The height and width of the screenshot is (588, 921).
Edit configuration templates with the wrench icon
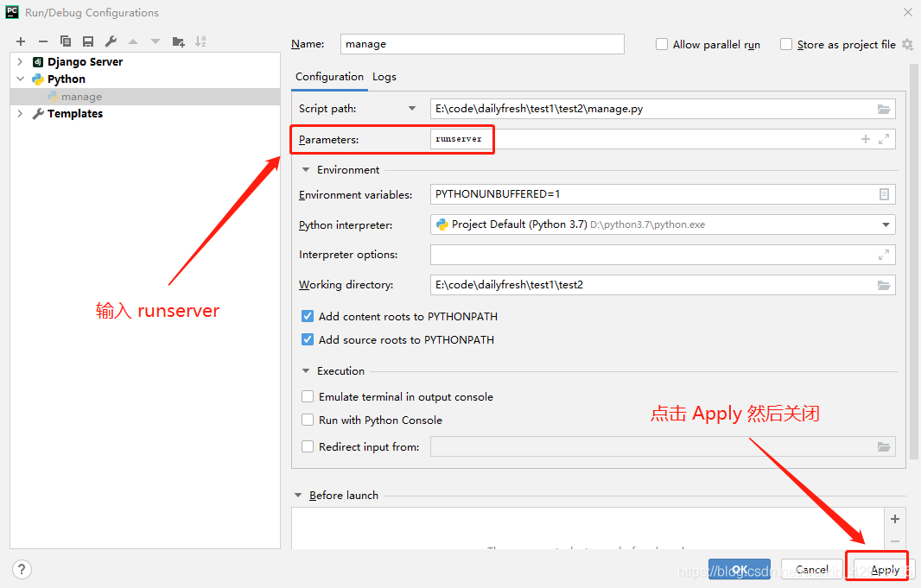111,41
